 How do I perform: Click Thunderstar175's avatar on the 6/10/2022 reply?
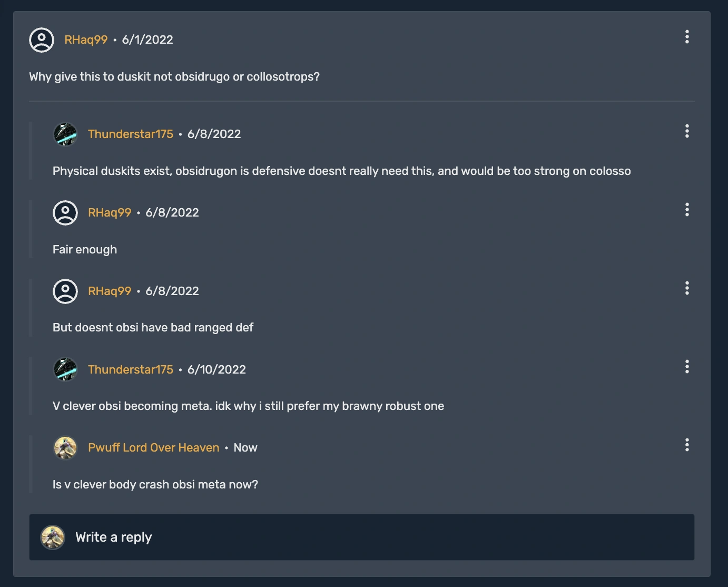[x=65, y=369]
